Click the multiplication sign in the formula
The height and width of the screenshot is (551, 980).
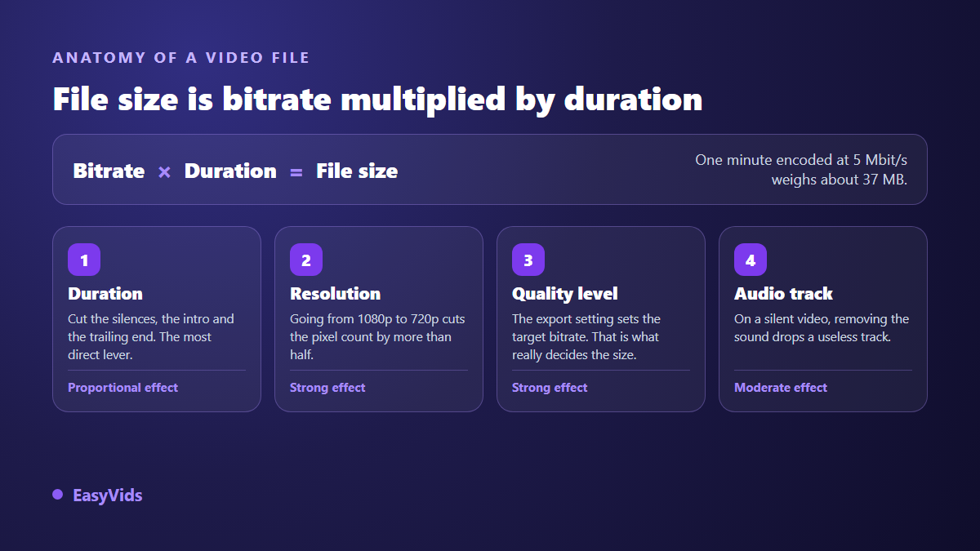pos(164,171)
